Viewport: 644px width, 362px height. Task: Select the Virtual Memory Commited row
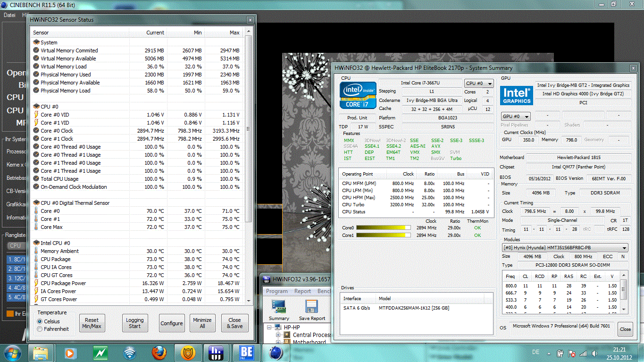137,51
